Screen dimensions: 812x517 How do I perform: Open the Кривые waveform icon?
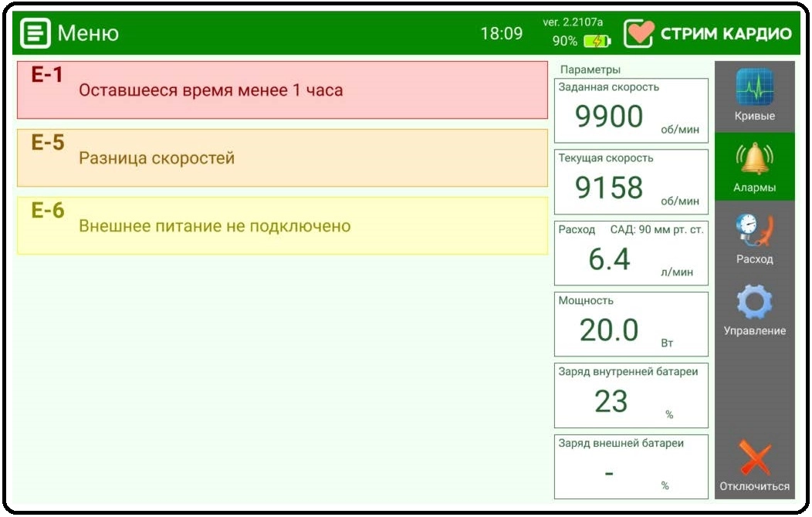coord(754,87)
